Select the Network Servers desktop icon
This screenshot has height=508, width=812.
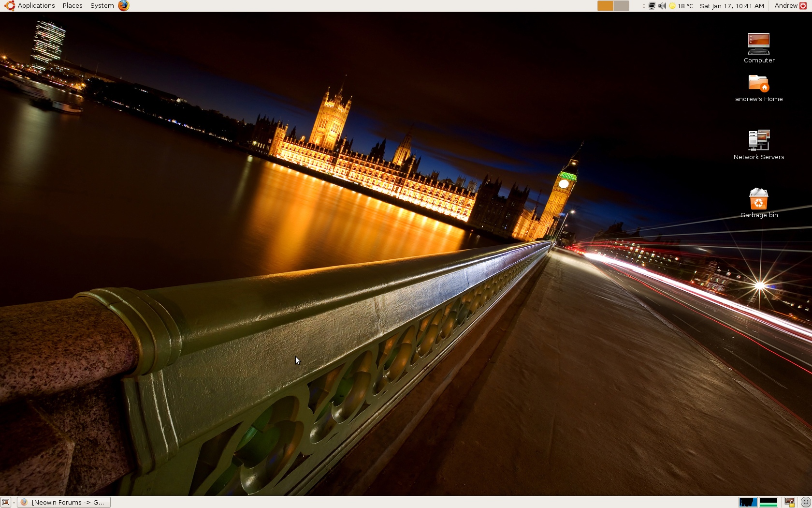[759, 145]
